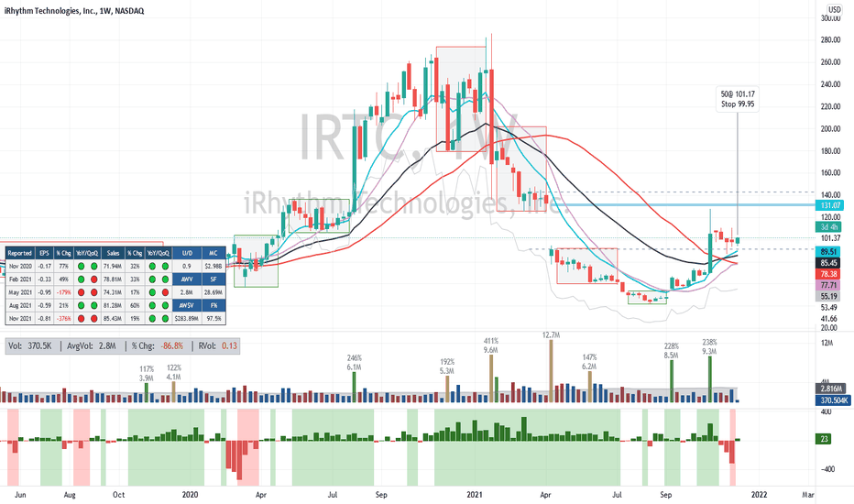
Task: Click the 370.504K volume axis label
Action: pos(833,400)
